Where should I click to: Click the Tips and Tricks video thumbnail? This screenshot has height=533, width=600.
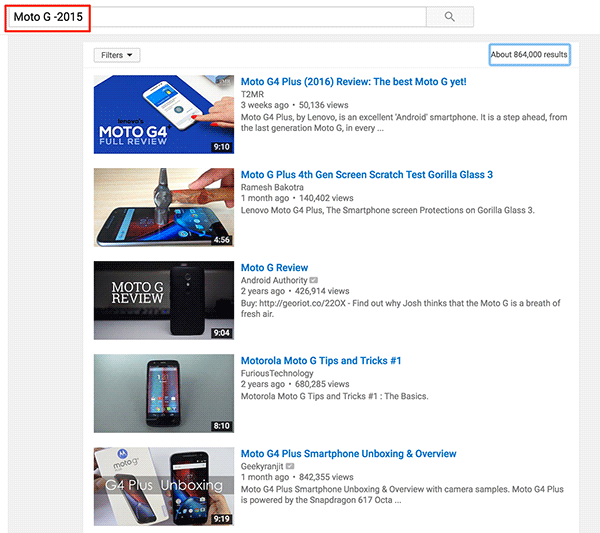click(x=164, y=393)
